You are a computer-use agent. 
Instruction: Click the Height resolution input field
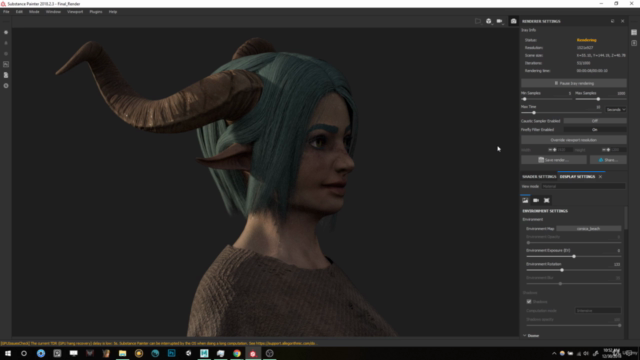click(x=618, y=150)
